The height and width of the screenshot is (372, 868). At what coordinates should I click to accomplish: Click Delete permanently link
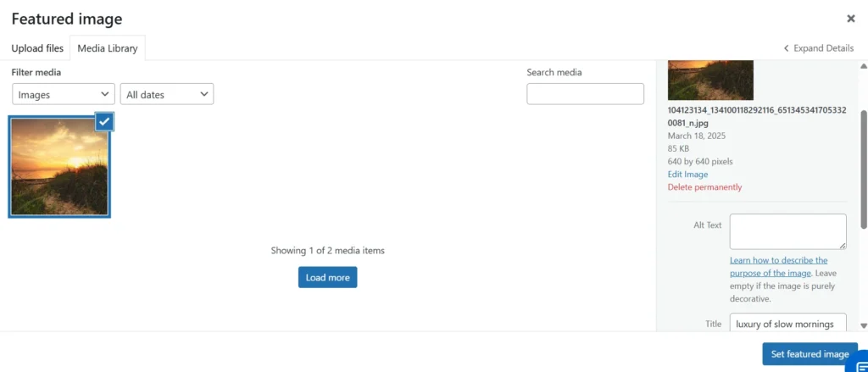pyautogui.click(x=704, y=187)
